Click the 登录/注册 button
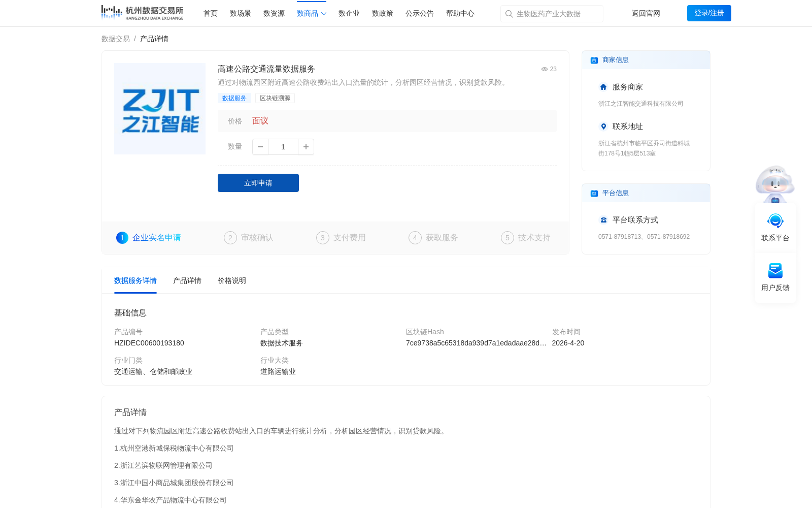Image resolution: width=812 pixels, height=508 pixels. point(709,13)
